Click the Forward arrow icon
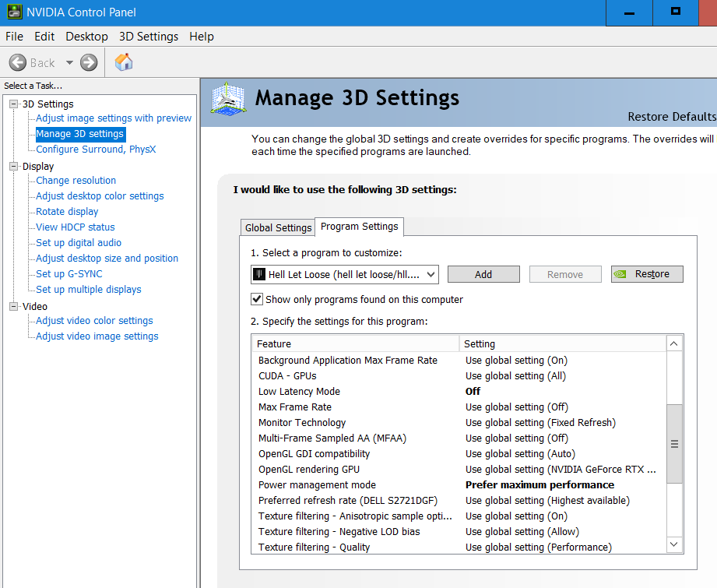 (89, 63)
